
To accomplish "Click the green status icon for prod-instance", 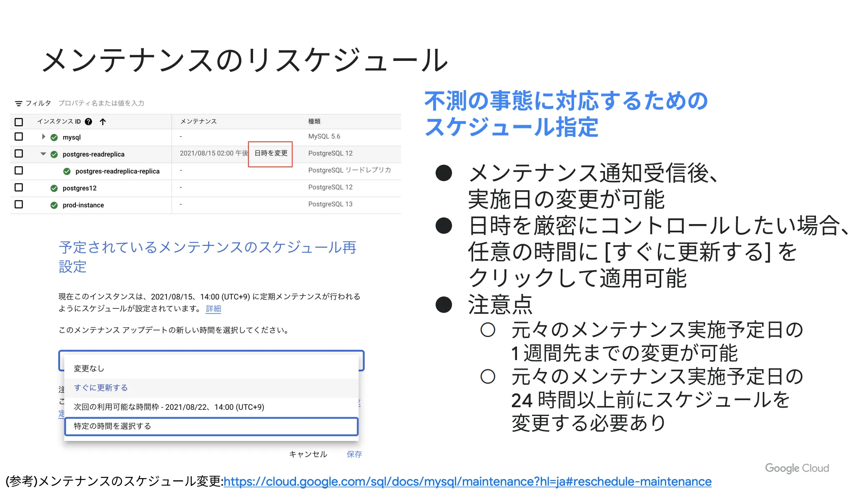I will point(54,205).
